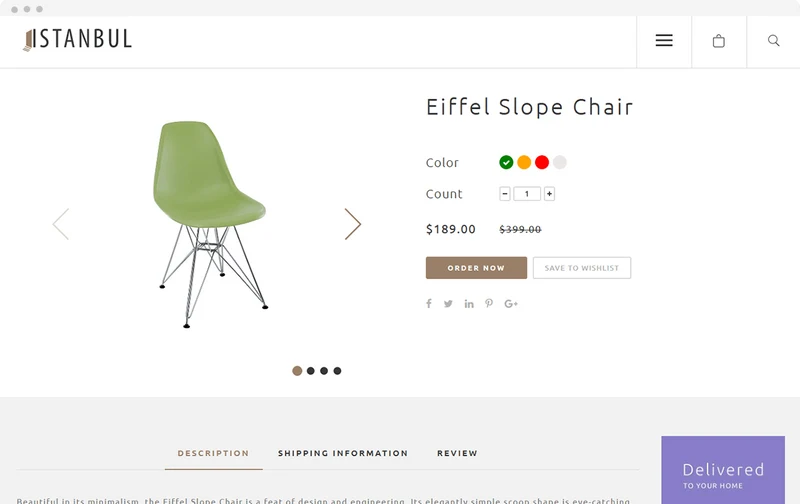
Task: Select the green color option
Action: [x=506, y=162]
